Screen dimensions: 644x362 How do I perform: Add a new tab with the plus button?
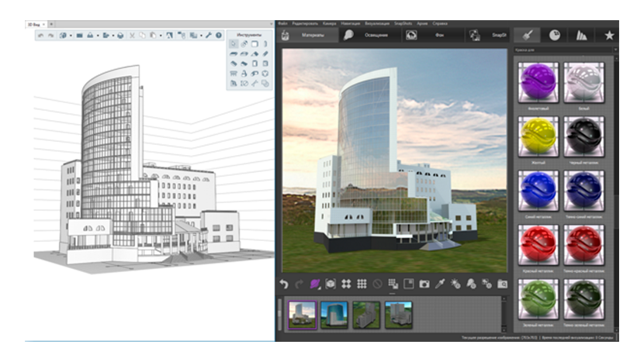51,24
